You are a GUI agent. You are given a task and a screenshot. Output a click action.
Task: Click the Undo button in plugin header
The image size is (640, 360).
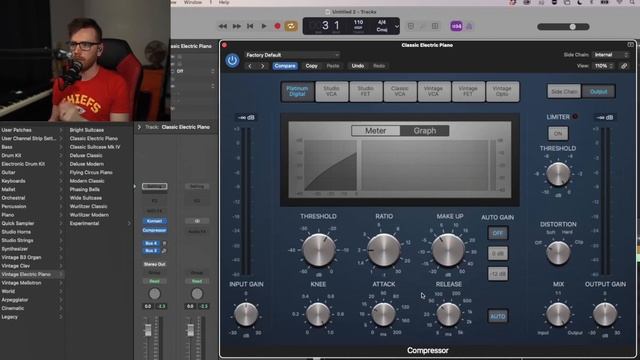(358, 66)
